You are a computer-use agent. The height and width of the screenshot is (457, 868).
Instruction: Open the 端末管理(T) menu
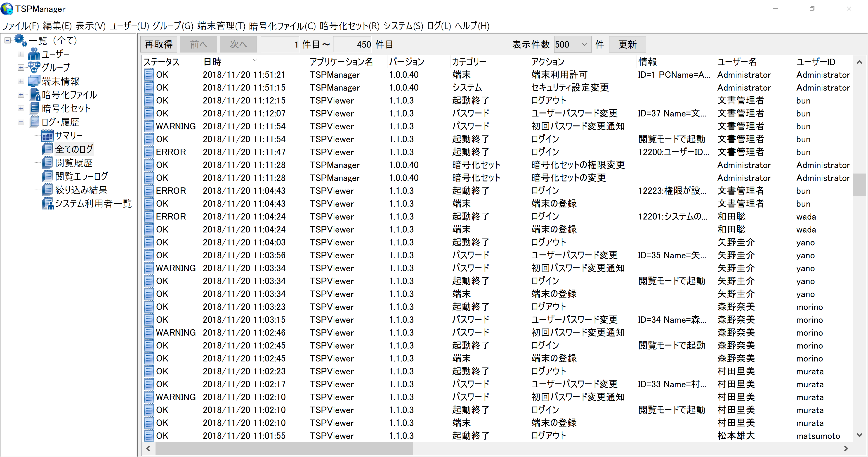(x=221, y=26)
